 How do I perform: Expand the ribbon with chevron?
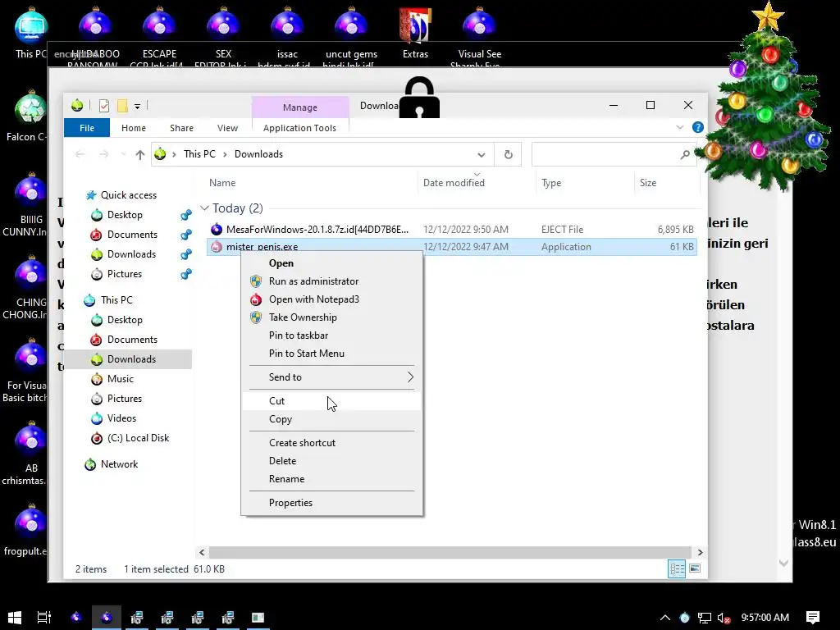[680, 127]
